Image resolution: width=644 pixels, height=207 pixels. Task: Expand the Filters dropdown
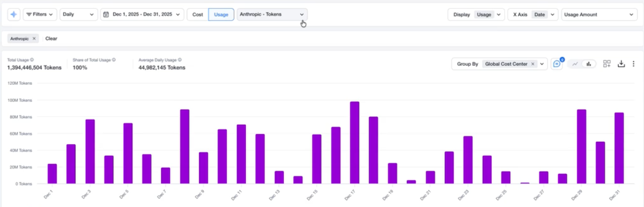point(40,14)
